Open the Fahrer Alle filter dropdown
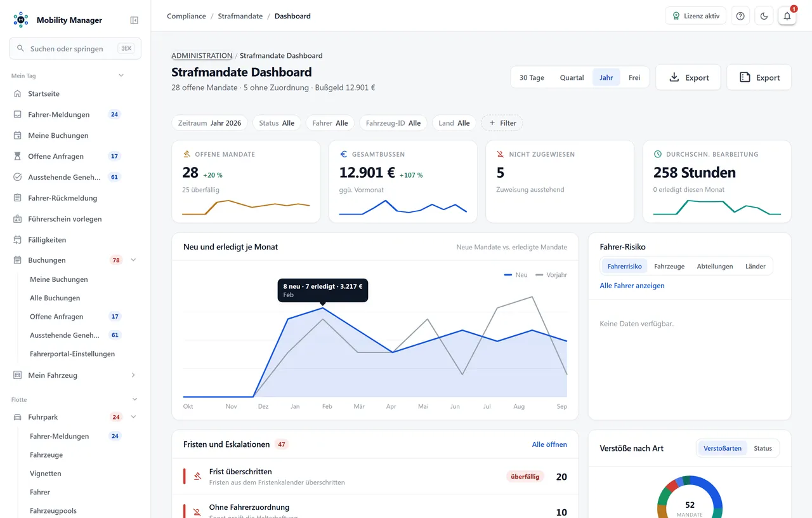Image resolution: width=812 pixels, height=518 pixels. click(330, 123)
